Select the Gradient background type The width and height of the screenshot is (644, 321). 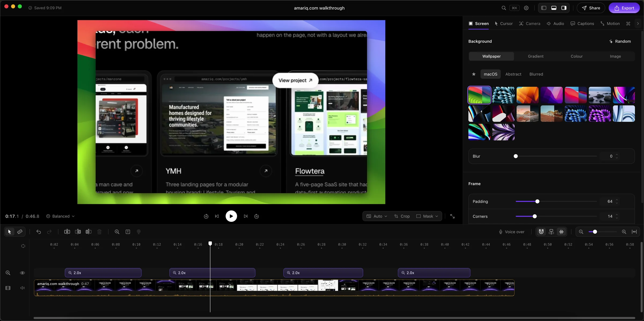tap(536, 56)
